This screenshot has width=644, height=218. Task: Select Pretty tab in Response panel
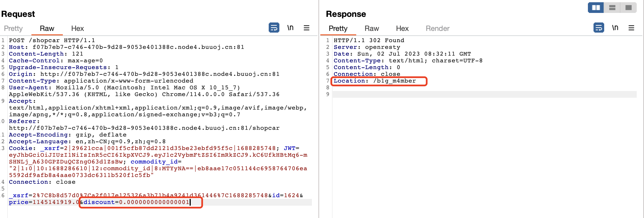coord(338,28)
